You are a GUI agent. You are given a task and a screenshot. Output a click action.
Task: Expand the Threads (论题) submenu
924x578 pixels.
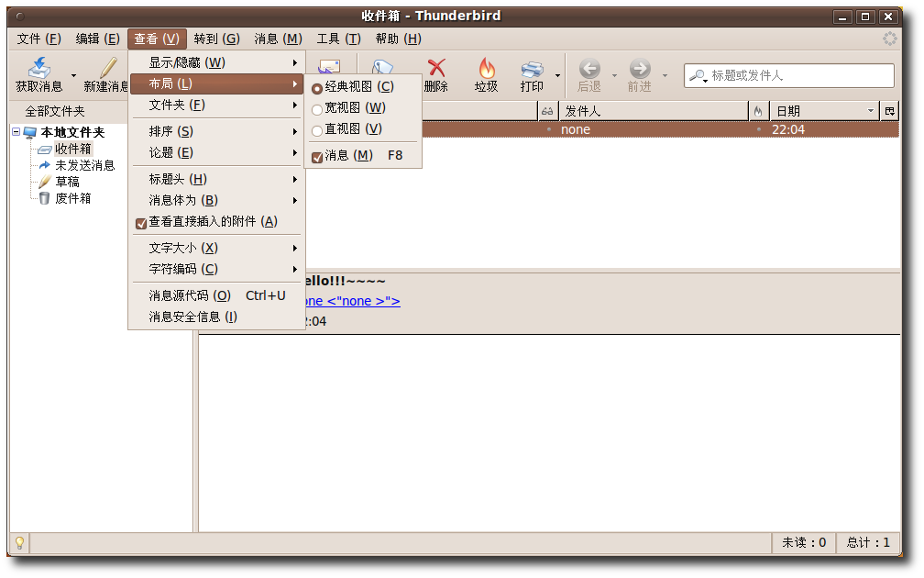[x=216, y=152]
